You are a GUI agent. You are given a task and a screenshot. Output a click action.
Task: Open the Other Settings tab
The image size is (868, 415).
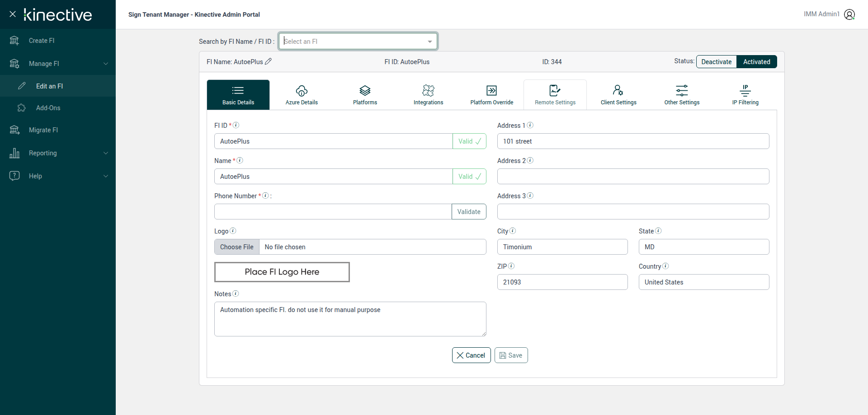click(x=682, y=95)
